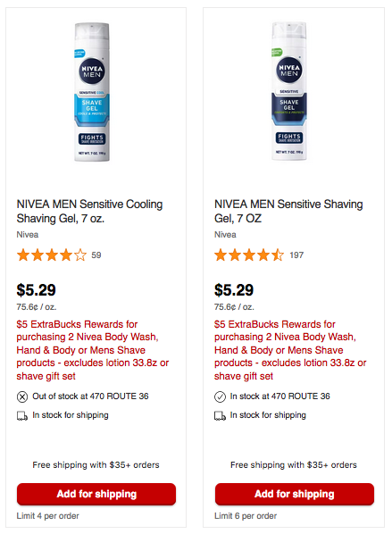This screenshot has width=392, height=534.
Task: View the 197 reviews count
Action: (x=296, y=255)
